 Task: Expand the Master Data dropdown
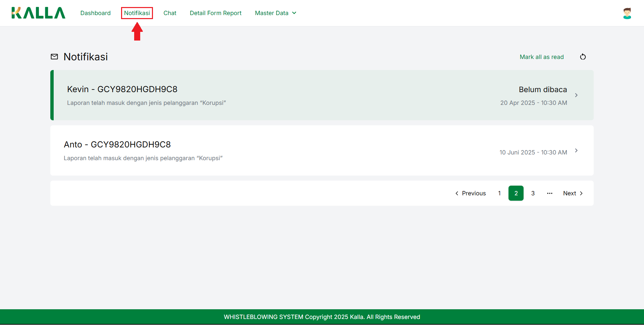(x=275, y=13)
